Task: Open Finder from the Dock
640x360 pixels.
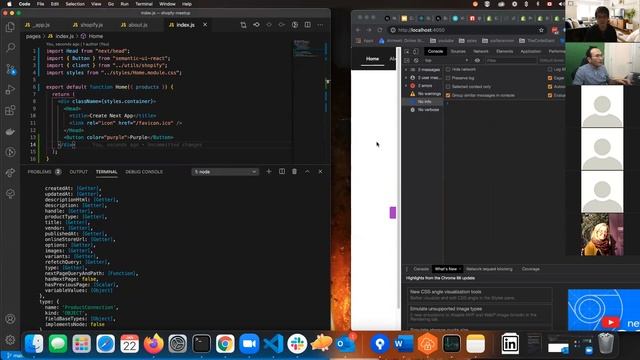Action: [34, 344]
